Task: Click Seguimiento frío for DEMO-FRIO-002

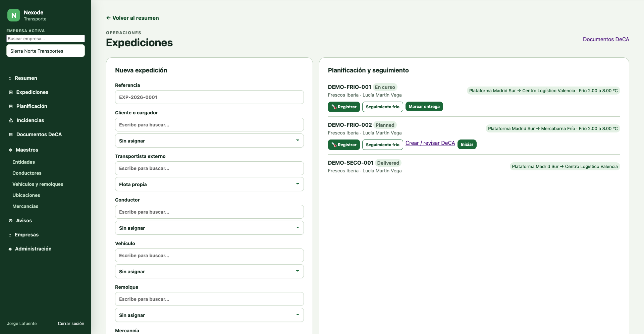Action: 383,145
